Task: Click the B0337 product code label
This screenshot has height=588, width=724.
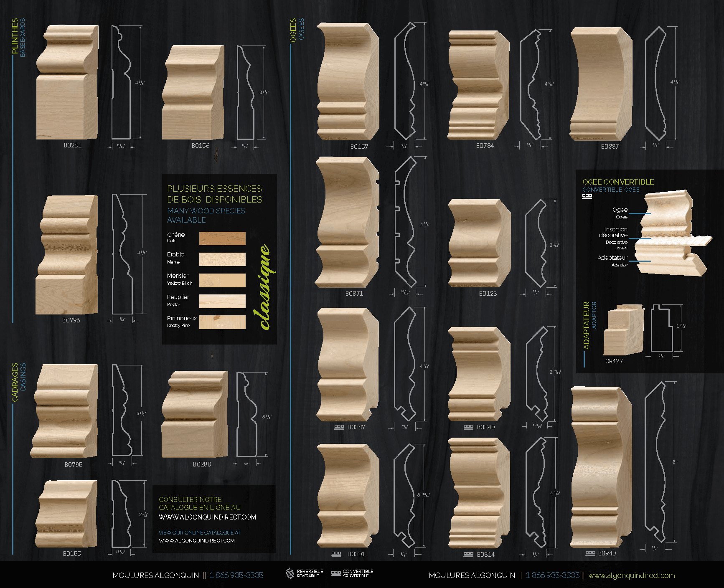Action: [x=610, y=147]
